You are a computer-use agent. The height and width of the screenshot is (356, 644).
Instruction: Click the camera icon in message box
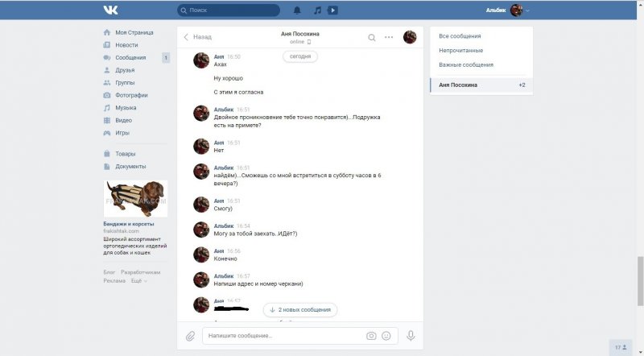(371, 336)
